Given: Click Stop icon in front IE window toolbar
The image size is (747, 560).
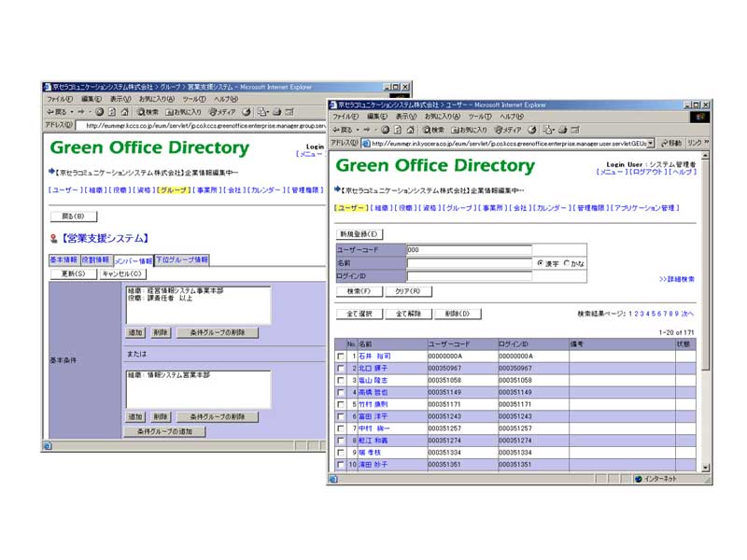Looking at the screenshot, I should pos(385,130).
